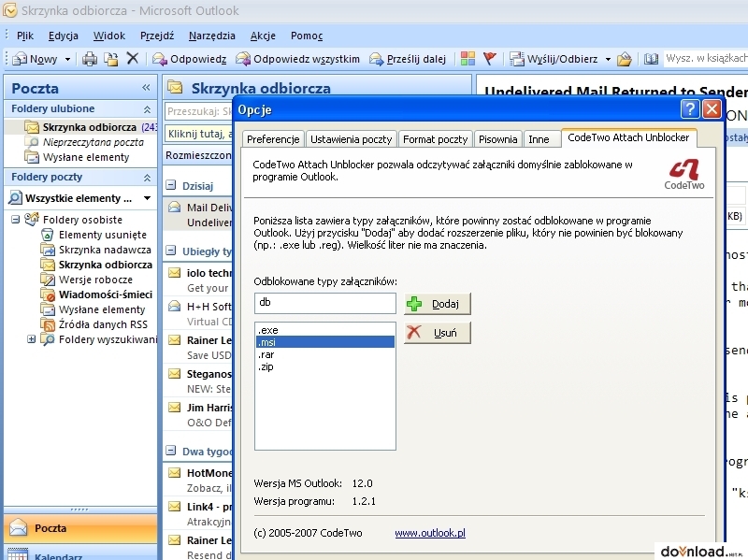Open the iolo tech message
This screenshot has width=748, height=560.
[198, 280]
